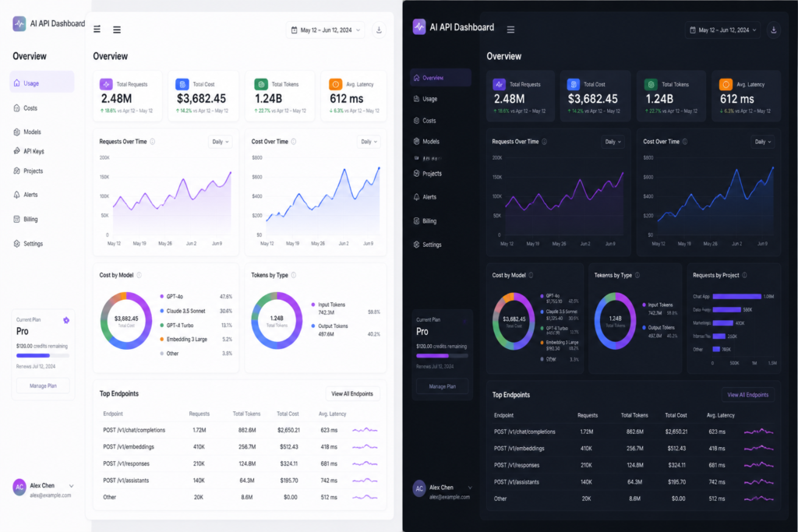Click Manage Plan in the light sidebar
This screenshot has height=532, width=798.
coord(43,386)
